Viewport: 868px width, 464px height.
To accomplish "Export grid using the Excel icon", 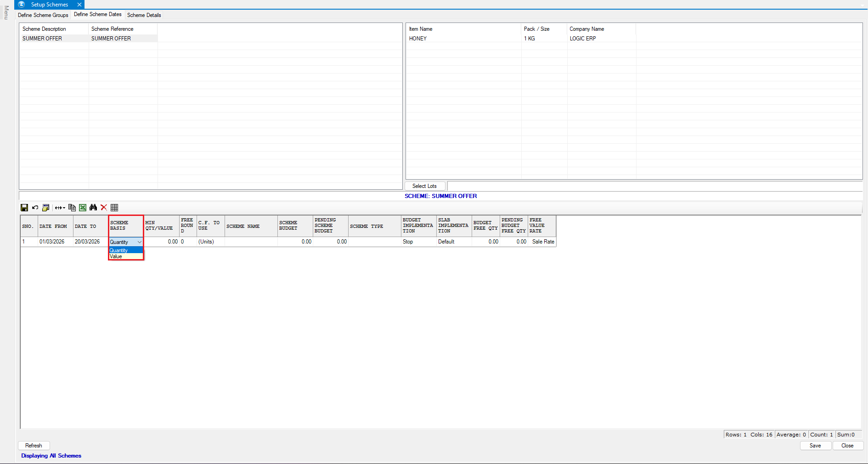I will click(x=83, y=208).
